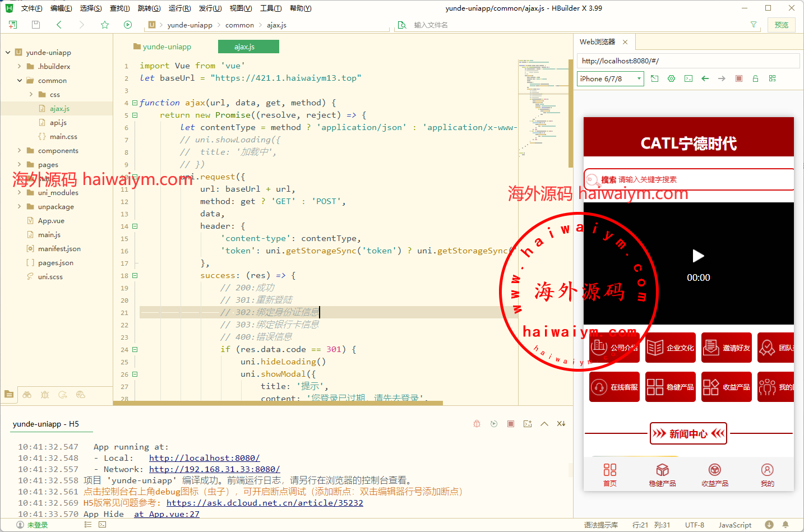Click the run play icon in top toolbar
The width and height of the screenshot is (804, 532).
(128, 25)
